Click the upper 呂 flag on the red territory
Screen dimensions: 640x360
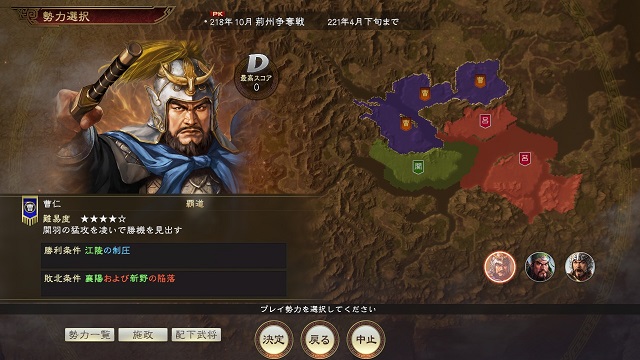[x=485, y=121]
